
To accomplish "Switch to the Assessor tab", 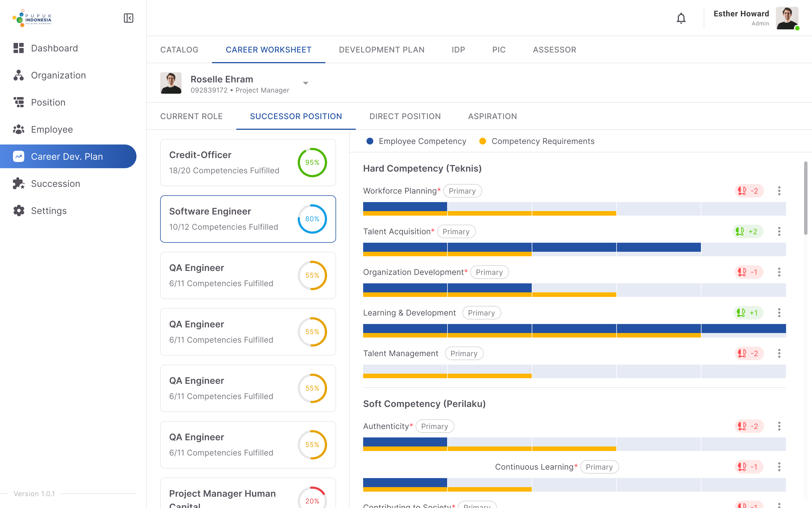I will (x=554, y=50).
